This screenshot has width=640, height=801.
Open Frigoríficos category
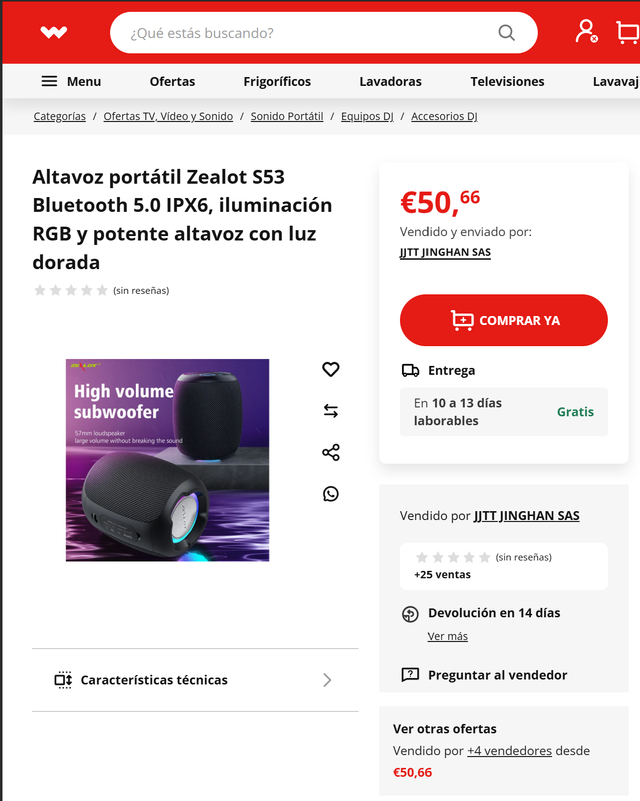(x=277, y=81)
